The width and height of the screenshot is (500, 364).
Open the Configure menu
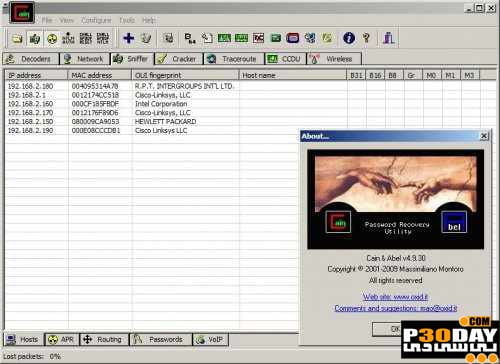click(96, 20)
